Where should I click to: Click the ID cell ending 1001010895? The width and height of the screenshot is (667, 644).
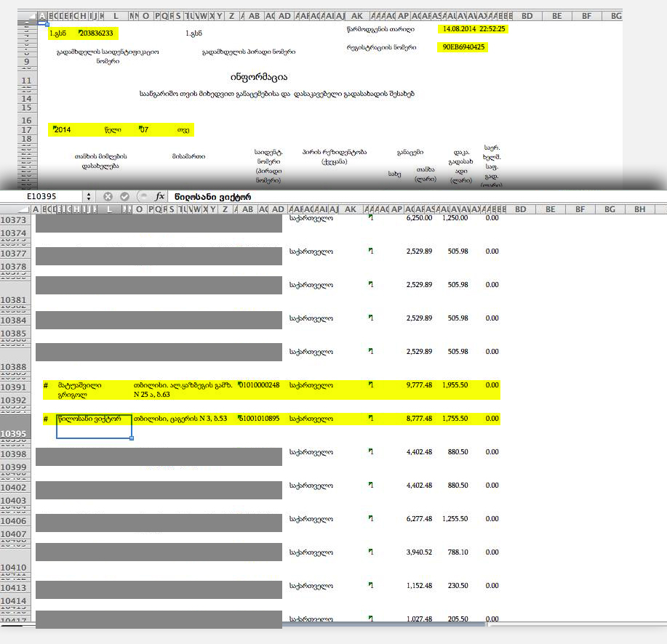click(259, 419)
